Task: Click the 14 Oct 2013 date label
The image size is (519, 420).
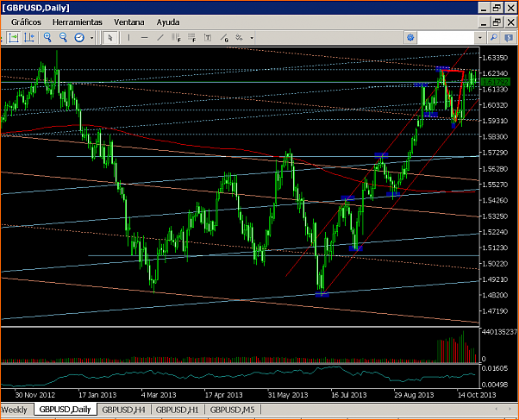Action: click(477, 395)
